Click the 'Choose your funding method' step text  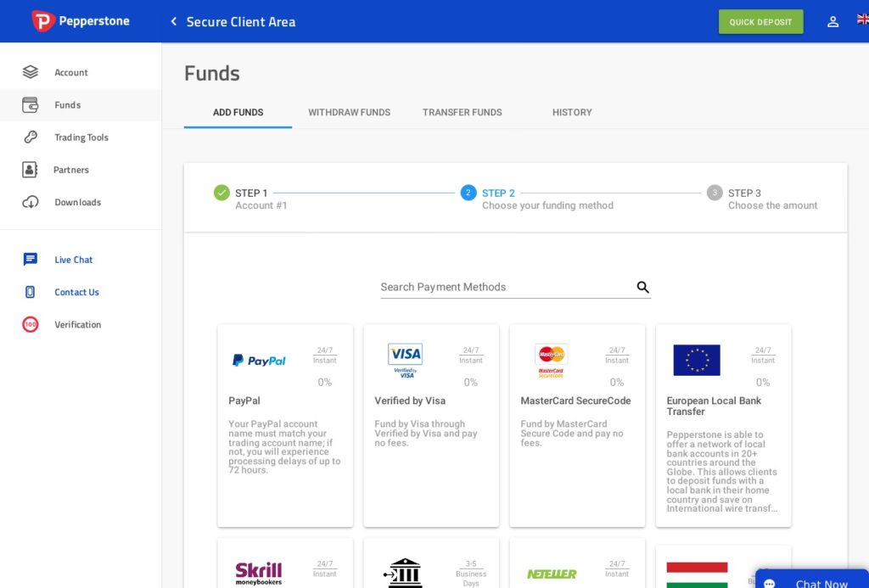pyautogui.click(x=547, y=205)
